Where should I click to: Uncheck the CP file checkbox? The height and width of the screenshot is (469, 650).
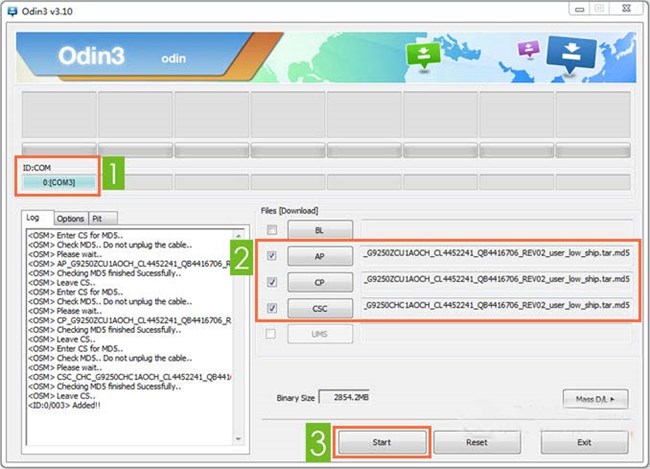pyautogui.click(x=273, y=281)
